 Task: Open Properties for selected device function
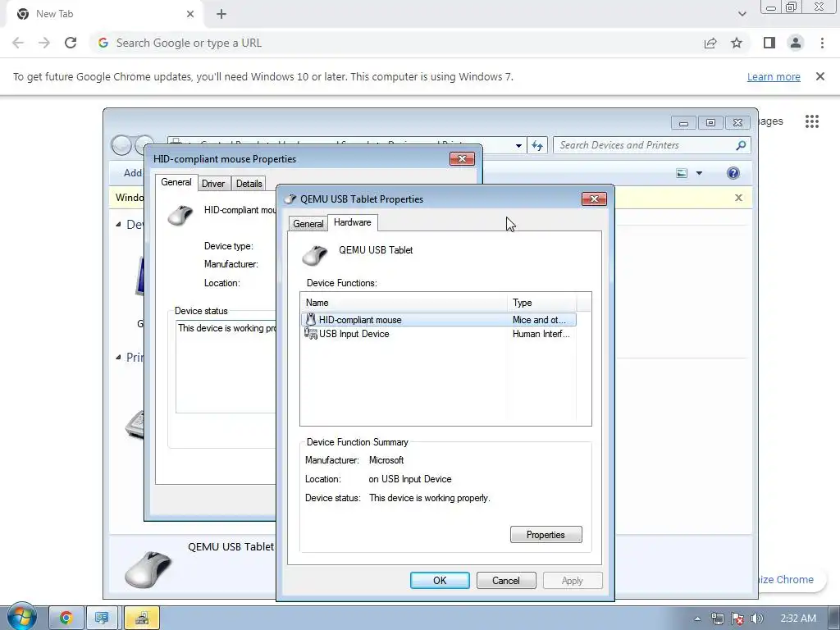(546, 535)
